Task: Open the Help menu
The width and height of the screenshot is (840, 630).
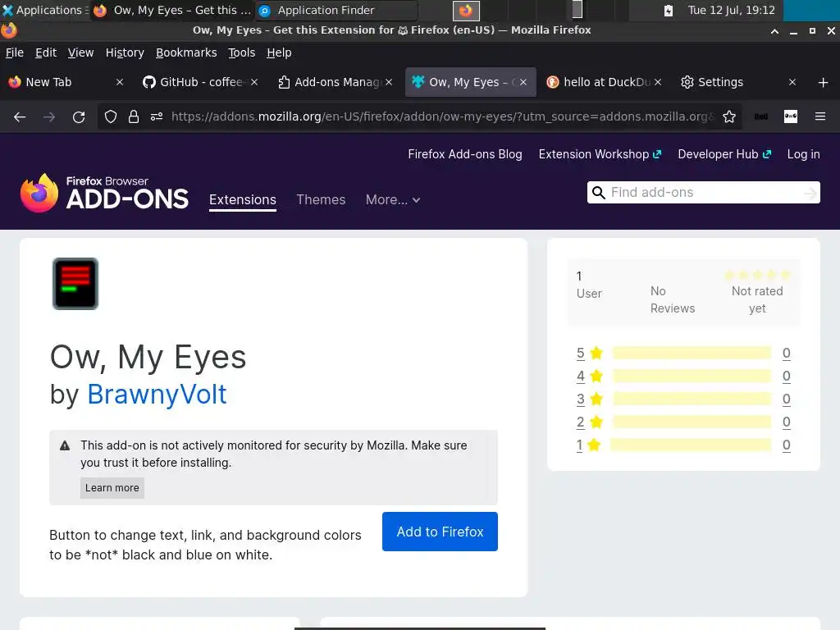Action: 279,52
